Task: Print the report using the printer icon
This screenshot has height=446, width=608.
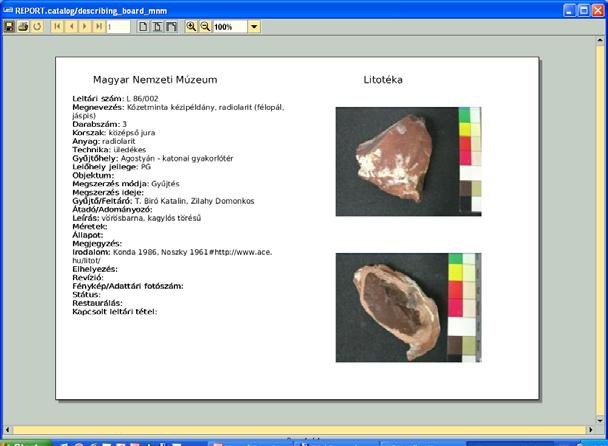Action: pyautogui.click(x=23, y=27)
